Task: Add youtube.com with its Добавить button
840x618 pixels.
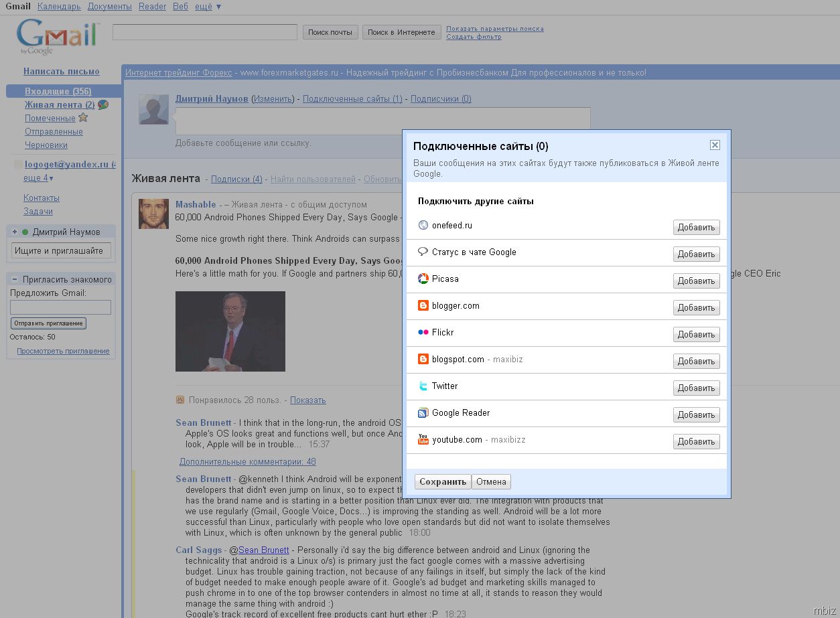Action: [x=696, y=441]
